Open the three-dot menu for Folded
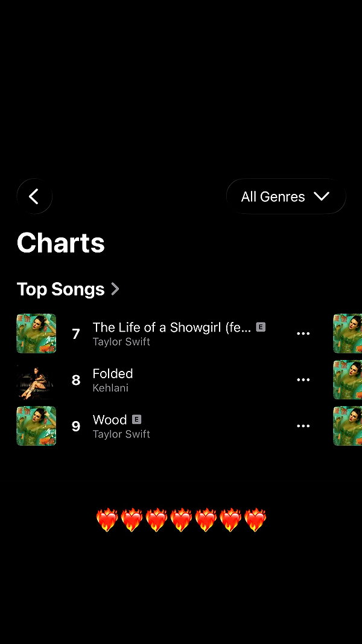Image resolution: width=362 pixels, height=644 pixels. point(303,380)
